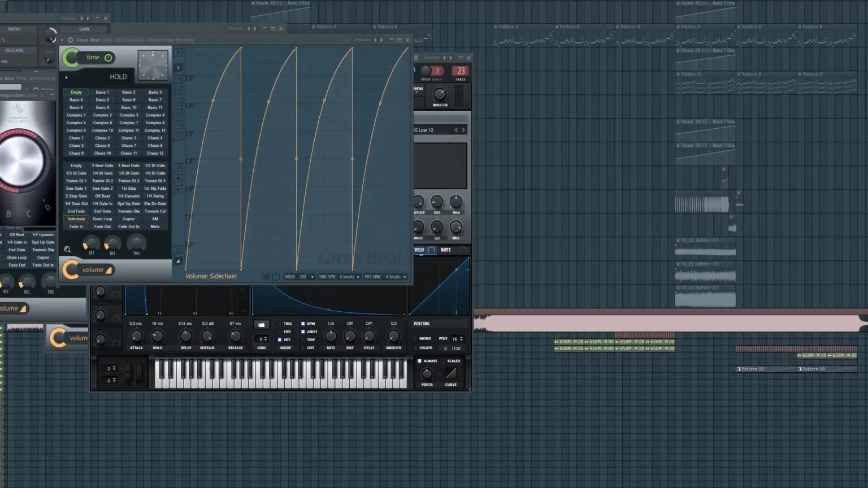The height and width of the screenshot is (488, 868).
Task: Click the HOLD button in Gross Beat
Action: (118, 77)
